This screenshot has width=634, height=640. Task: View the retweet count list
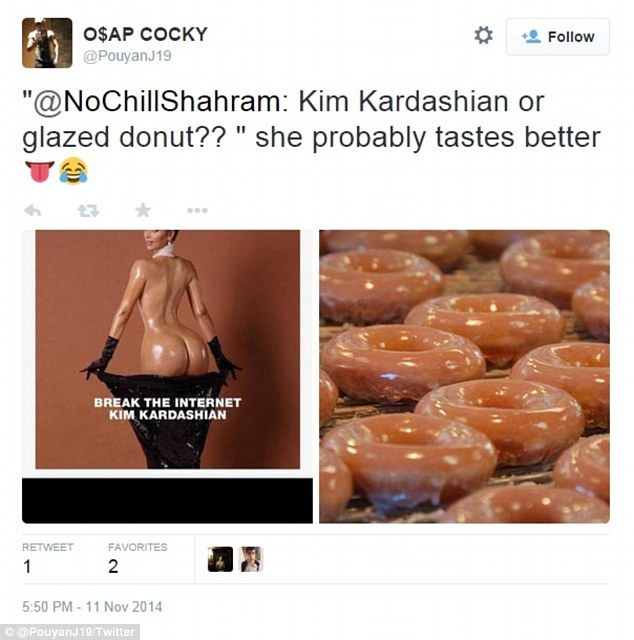tap(47, 558)
